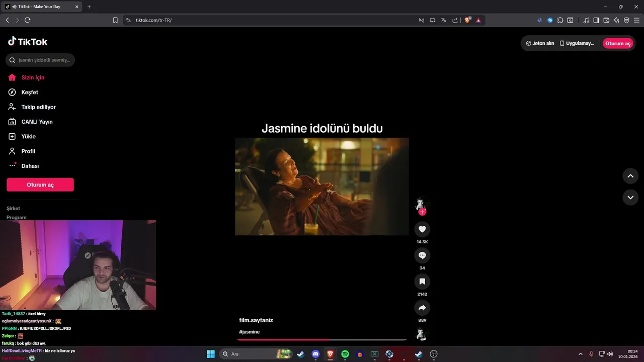644x362 pixels.
Task: Open Spotify from the taskbar
Action: click(x=345, y=354)
